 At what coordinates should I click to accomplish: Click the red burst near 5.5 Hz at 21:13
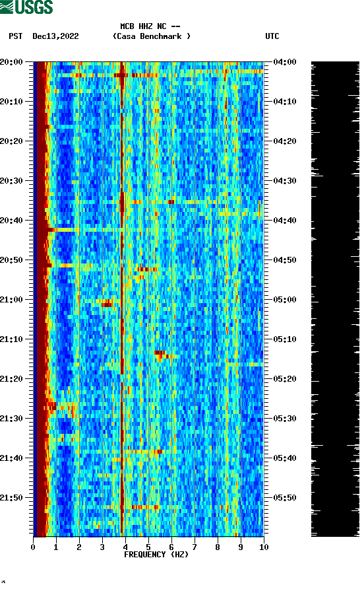160,353
